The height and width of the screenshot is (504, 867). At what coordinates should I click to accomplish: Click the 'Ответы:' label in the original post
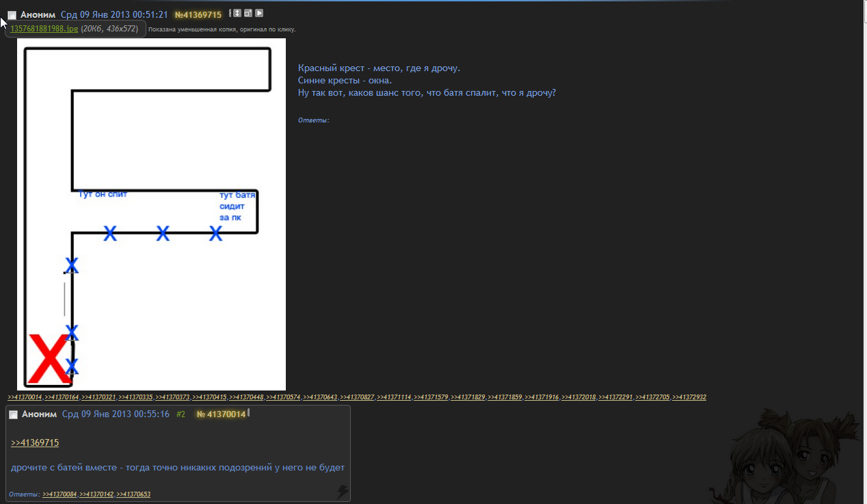314,120
